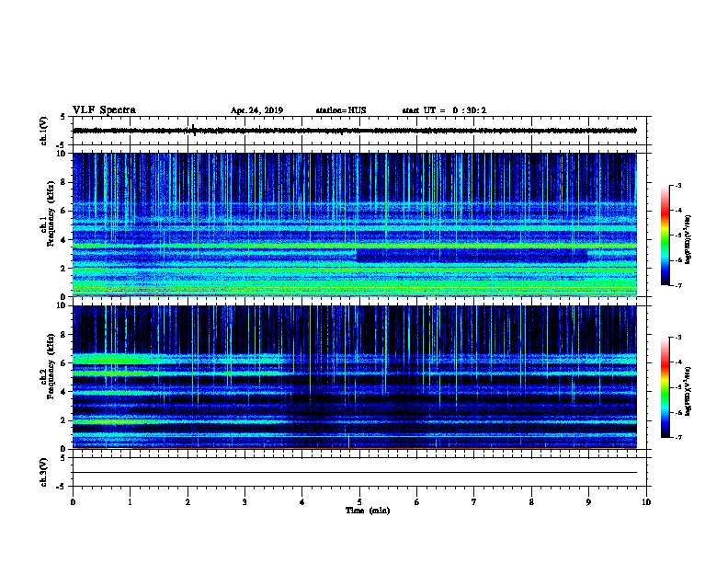
Task: Click the "station=HUS" label
Action: [341, 110]
